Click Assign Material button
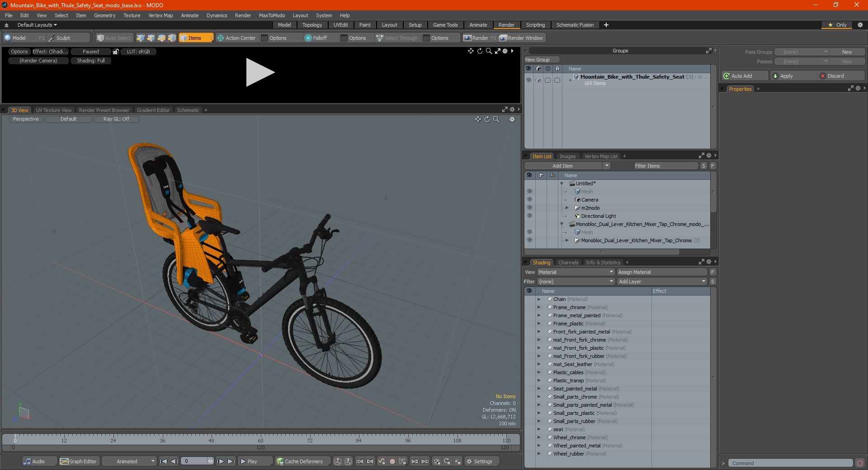The image size is (868, 470). pyautogui.click(x=662, y=272)
